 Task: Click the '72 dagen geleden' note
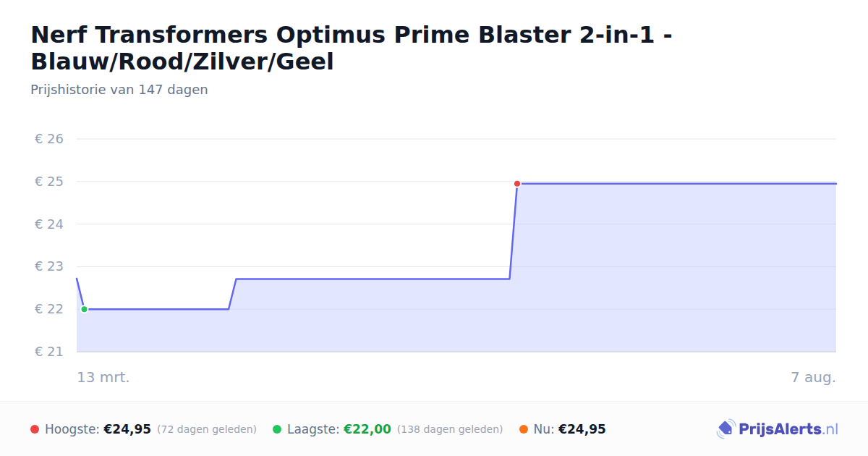point(207,429)
